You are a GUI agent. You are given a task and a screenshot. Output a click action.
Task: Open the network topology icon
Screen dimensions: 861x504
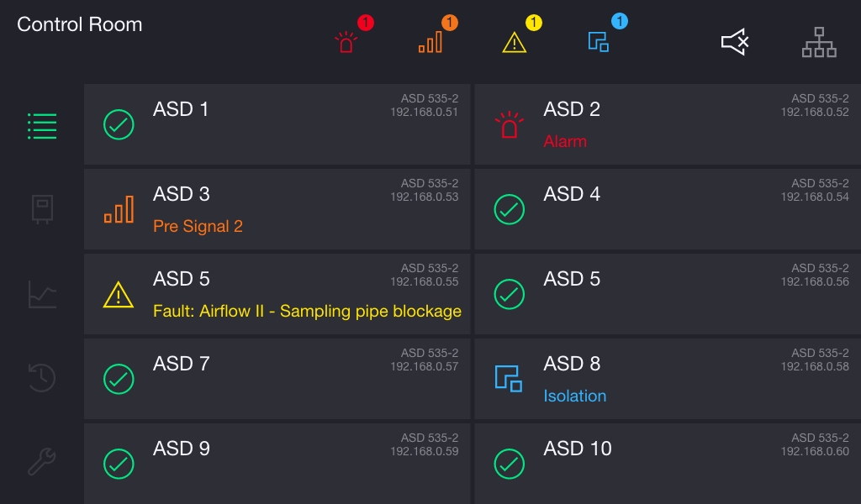818,42
